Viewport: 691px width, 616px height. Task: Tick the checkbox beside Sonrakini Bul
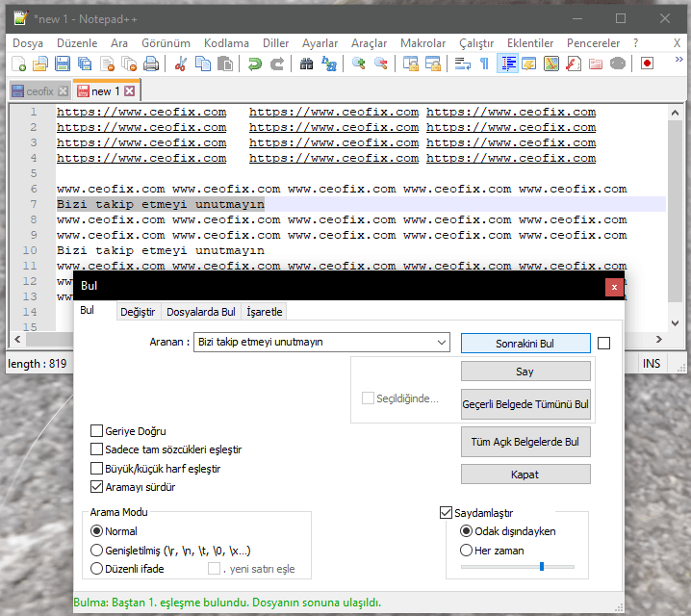pos(603,344)
